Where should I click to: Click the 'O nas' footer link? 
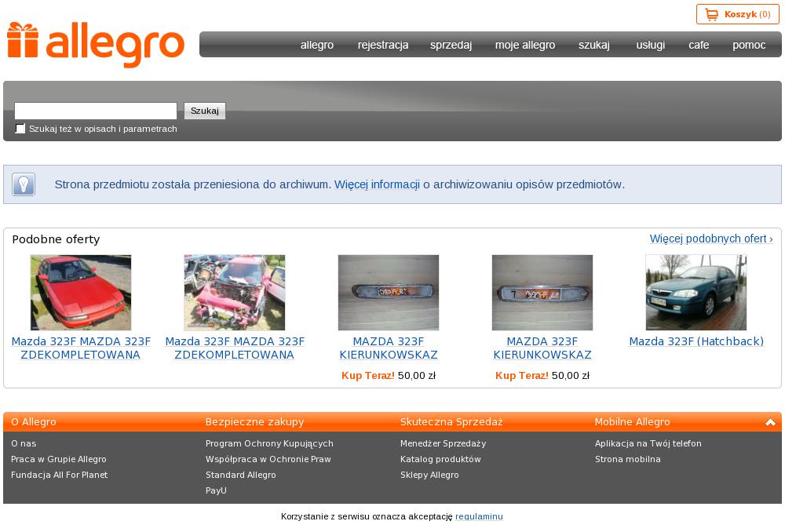(24, 443)
